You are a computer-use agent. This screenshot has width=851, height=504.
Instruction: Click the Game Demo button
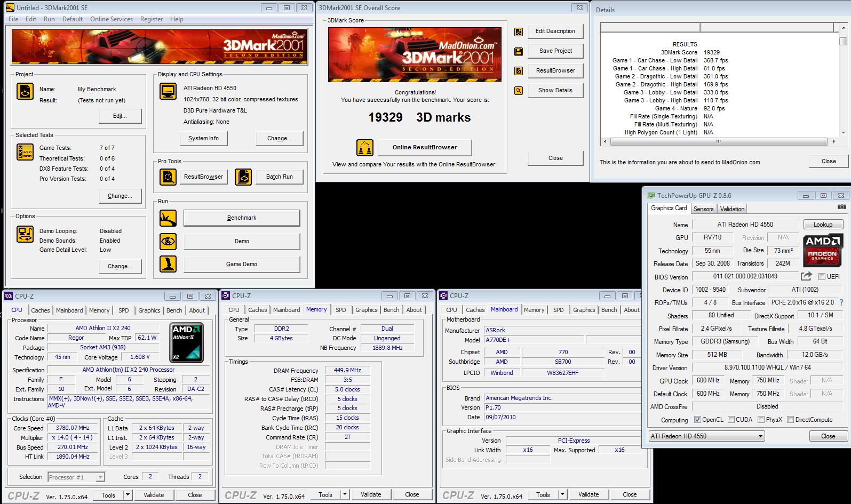(x=242, y=264)
